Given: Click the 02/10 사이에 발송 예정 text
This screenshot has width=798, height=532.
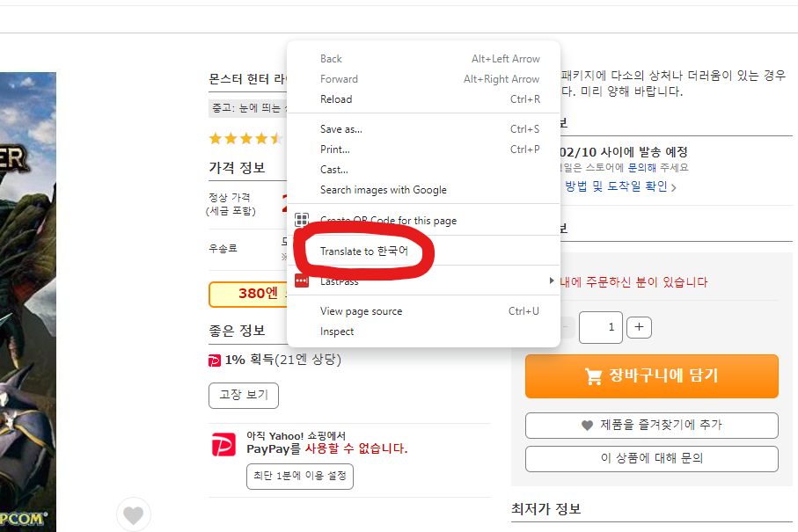Looking at the screenshot, I should pos(624,151).
